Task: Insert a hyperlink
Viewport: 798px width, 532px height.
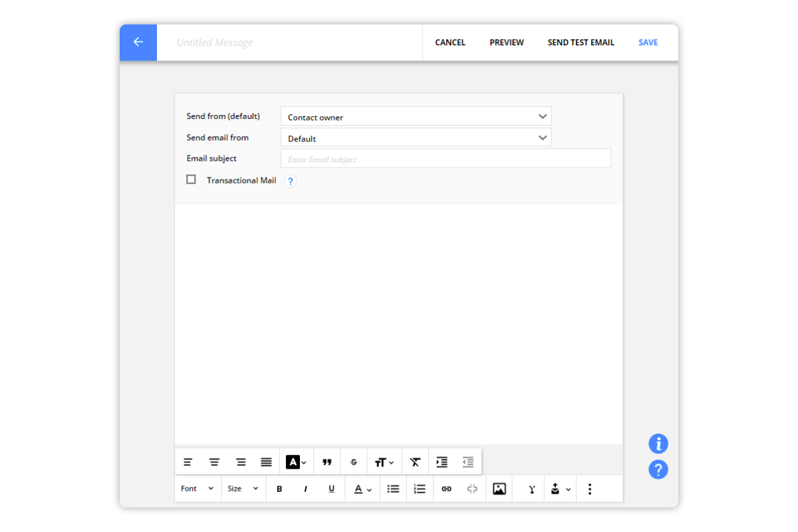Action: pyautogui.click(x=447, y=489)
